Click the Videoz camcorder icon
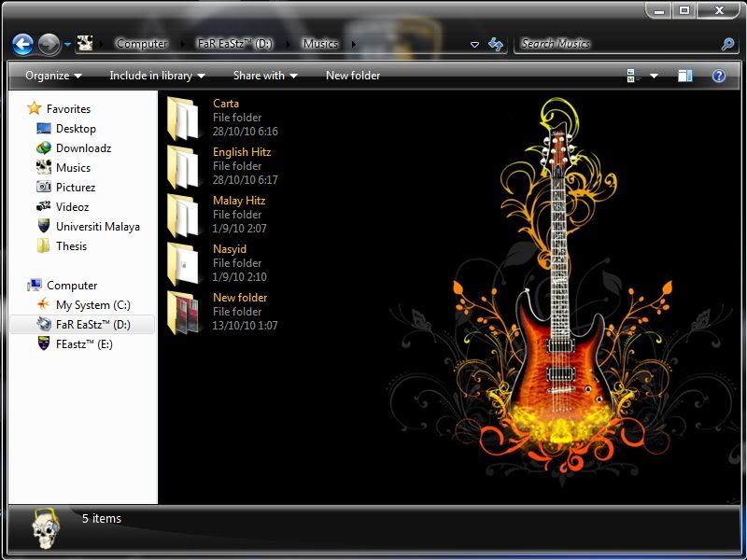 (44, 206)
